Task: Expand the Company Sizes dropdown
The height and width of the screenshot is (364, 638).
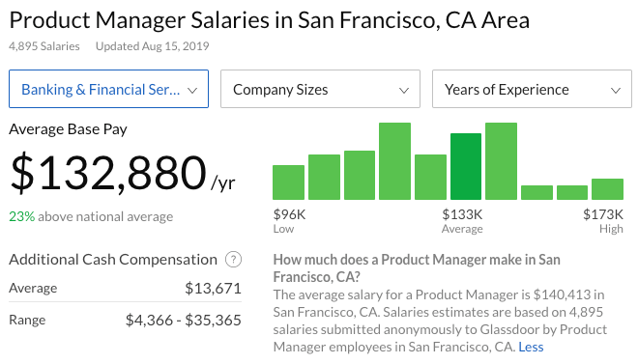Action: click(x=320, y=89)
